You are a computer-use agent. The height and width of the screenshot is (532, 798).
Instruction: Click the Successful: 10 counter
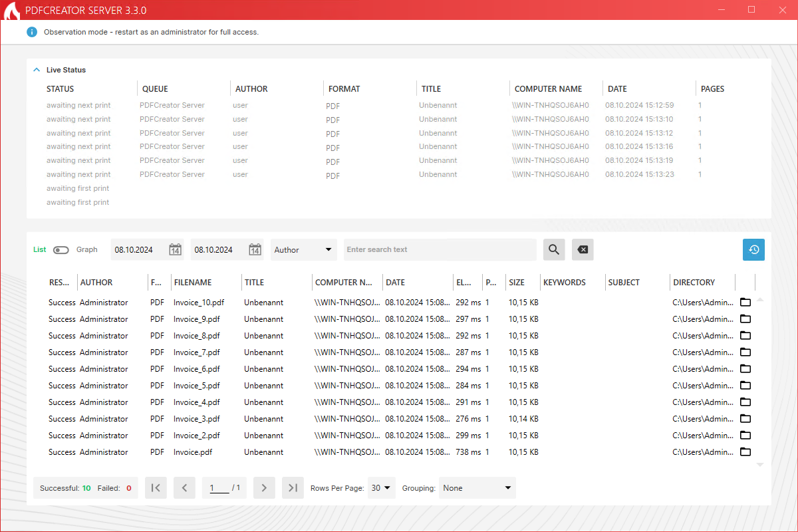pyautogui.click(x=65, y=488)
